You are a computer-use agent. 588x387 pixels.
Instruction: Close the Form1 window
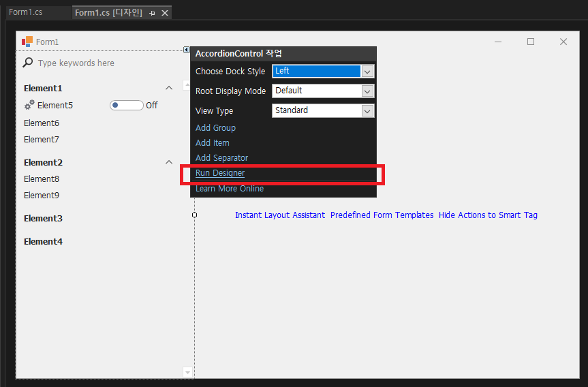point(563,42)
